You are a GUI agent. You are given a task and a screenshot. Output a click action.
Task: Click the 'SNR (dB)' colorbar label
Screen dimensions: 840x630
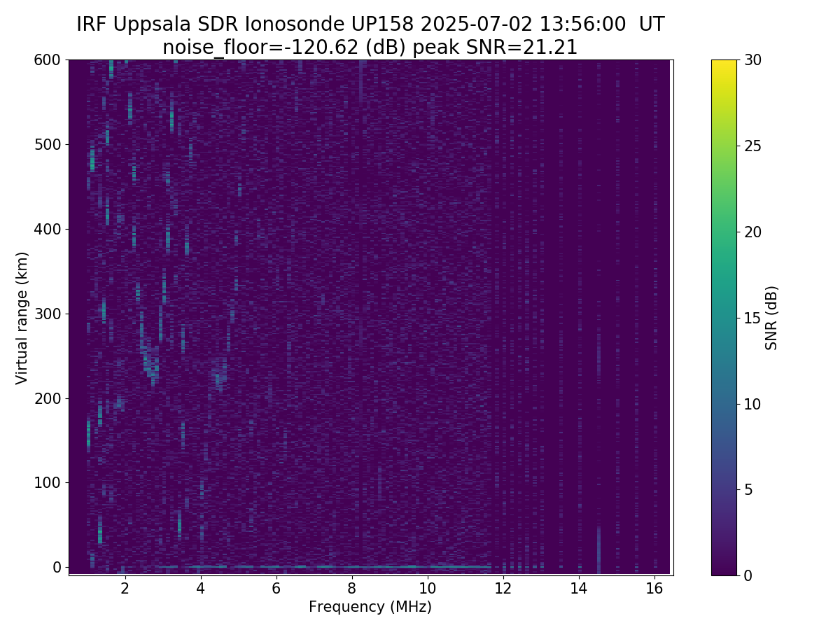[771, 318]
